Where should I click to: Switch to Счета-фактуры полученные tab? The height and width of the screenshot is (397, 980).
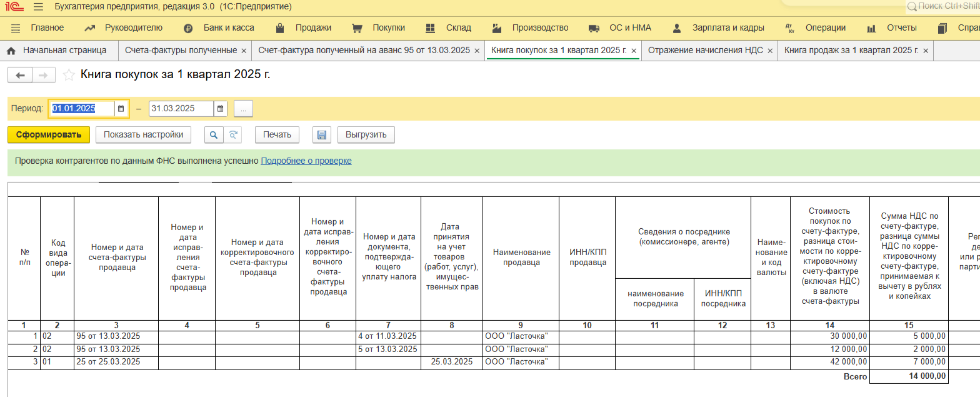coord(181,50)
